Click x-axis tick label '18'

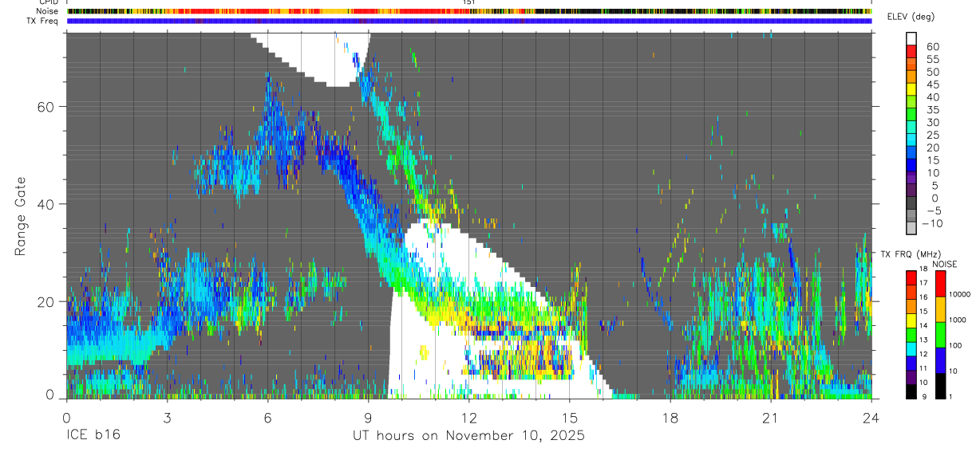(670, 417)
